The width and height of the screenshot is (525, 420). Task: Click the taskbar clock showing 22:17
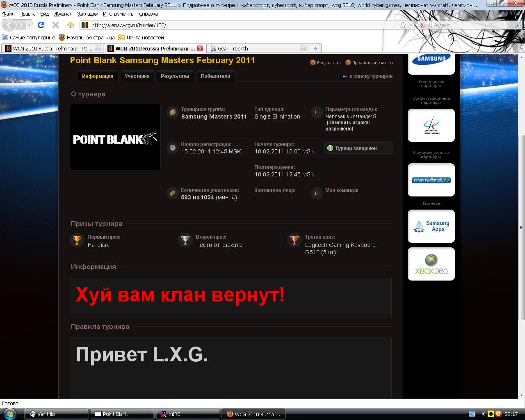point(511,414)
